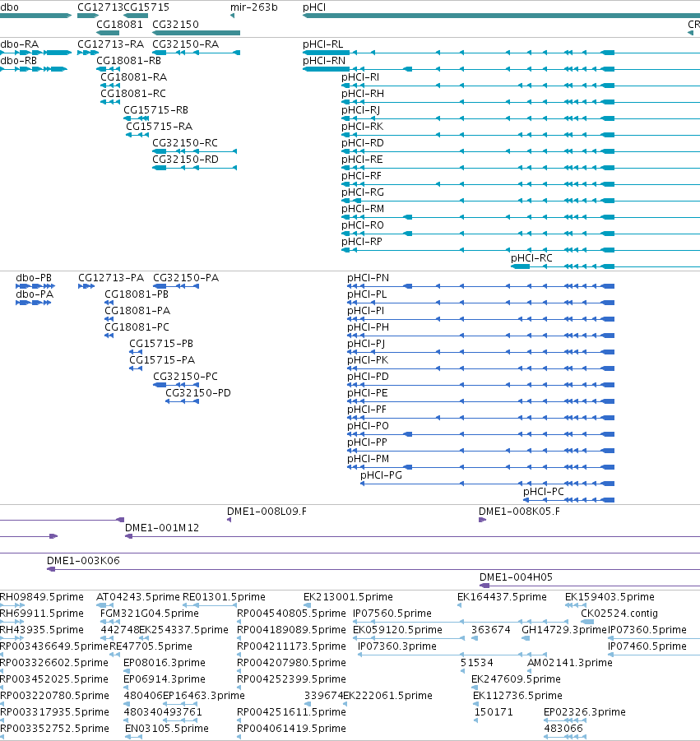Click the pHCl-RC transcript label
Image resolution: width=700 pixels, height=741 pixels.
[x=531, y=258]
